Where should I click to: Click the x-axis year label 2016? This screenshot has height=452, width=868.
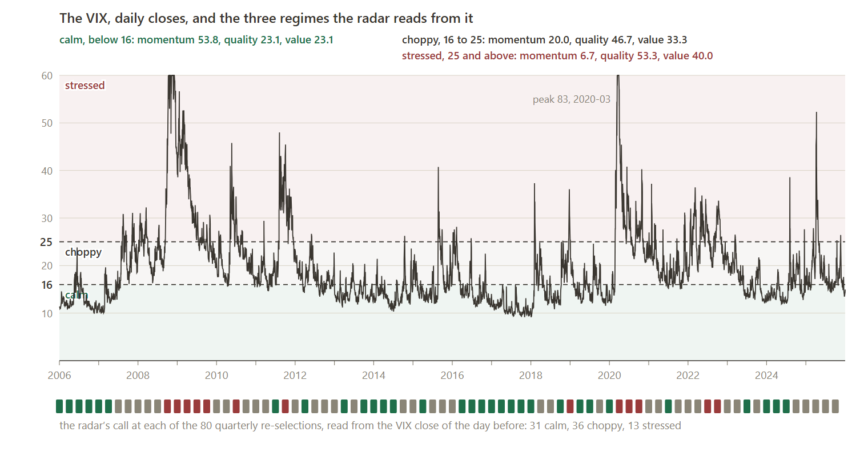452,376
